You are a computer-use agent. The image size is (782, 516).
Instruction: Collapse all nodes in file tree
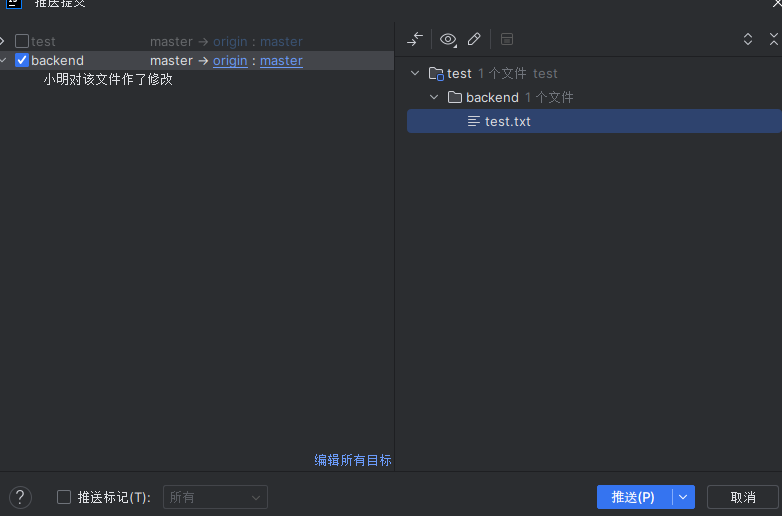774,39
